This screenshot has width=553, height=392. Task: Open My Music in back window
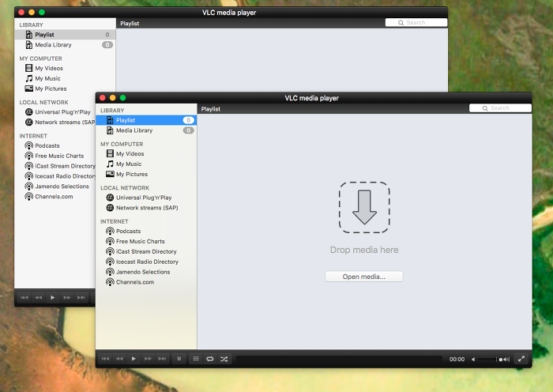(x=65, y=78)
